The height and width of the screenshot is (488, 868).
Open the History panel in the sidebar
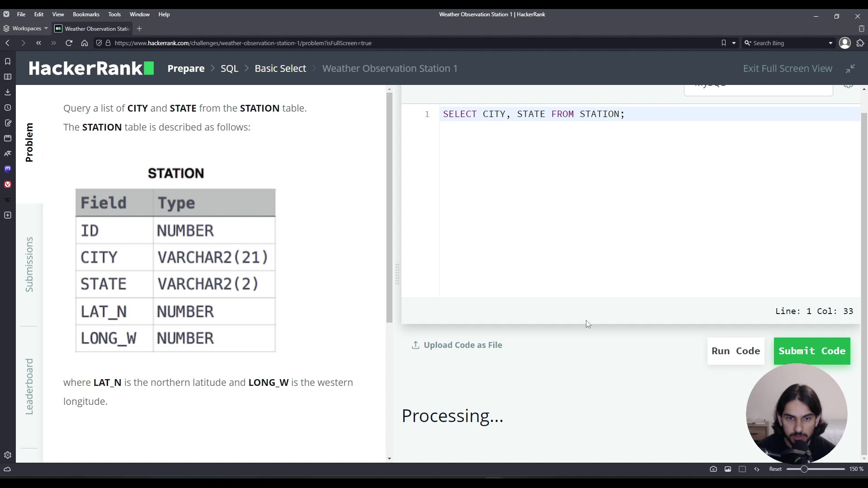[7, 108]
